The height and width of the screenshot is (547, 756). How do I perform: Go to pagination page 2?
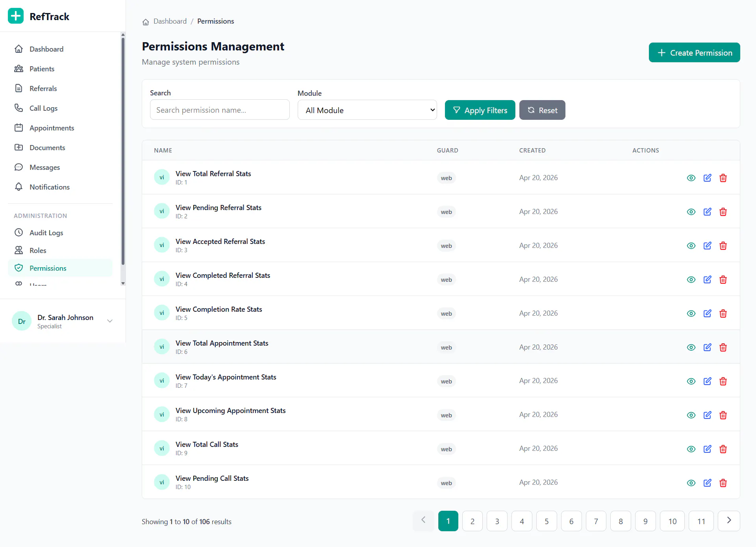click(x=472, y=521)
